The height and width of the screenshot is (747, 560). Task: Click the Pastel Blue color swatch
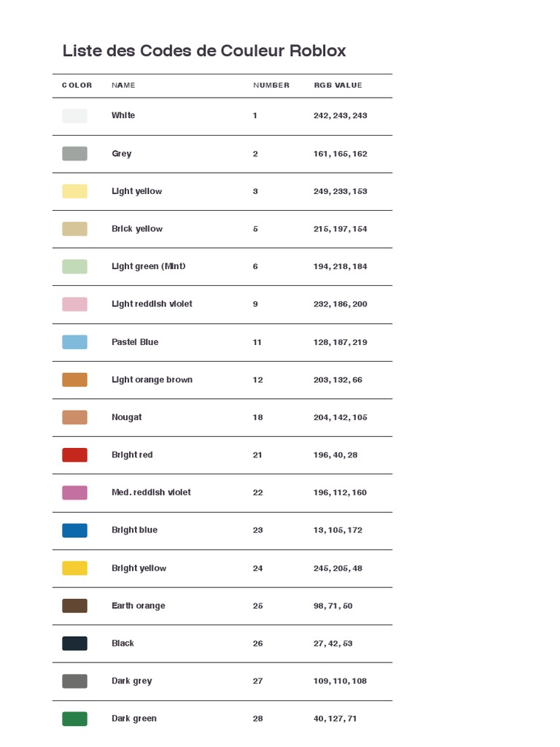74,342
